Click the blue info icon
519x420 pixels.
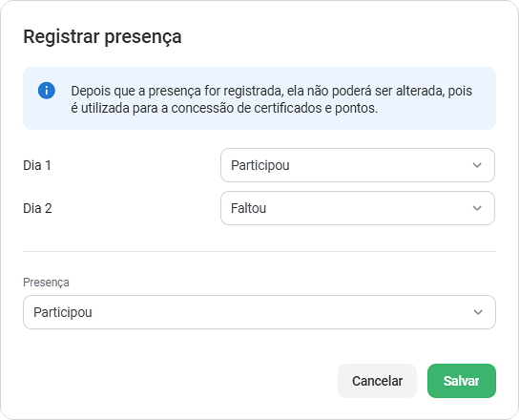tap(47, 91)
